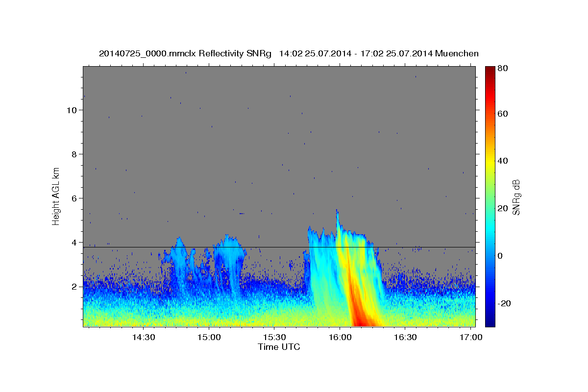This screenshot has width=588, height=392.
Task: Click the red high-reflectivity core near 16:05
Action: [359, 316]
